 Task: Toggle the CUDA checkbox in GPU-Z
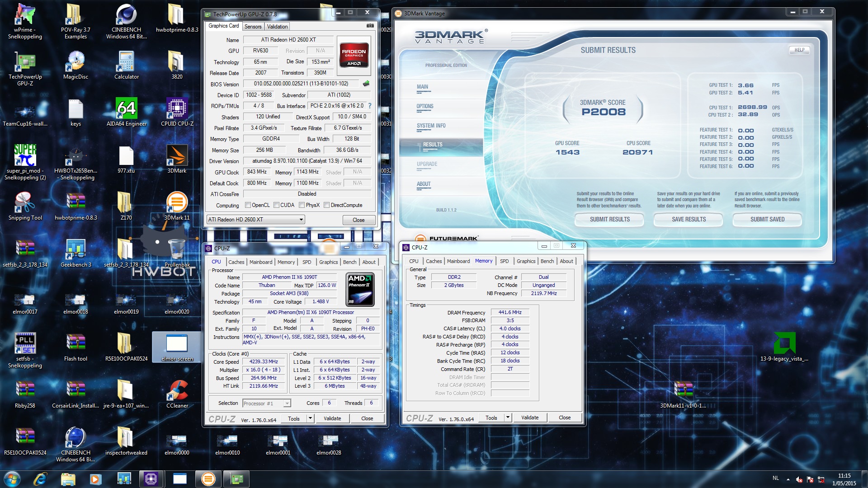click(x=276, y=205)
